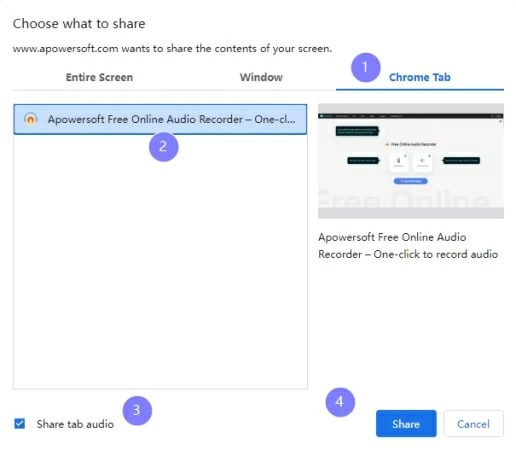This screenshot has height=450, width=516.
Task: Click the tab preview thumbnail
Action: tap(411, 161)
